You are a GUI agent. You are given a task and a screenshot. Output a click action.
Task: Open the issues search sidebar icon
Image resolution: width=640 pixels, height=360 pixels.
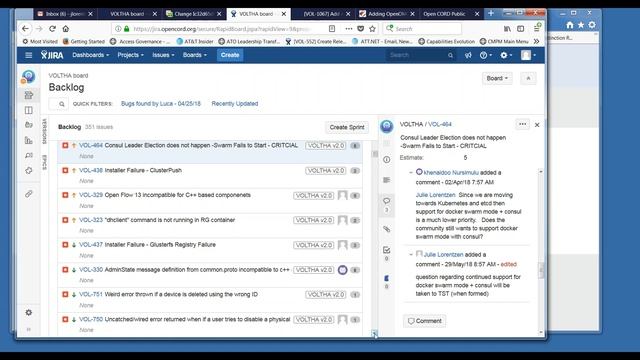click(29, 156)
